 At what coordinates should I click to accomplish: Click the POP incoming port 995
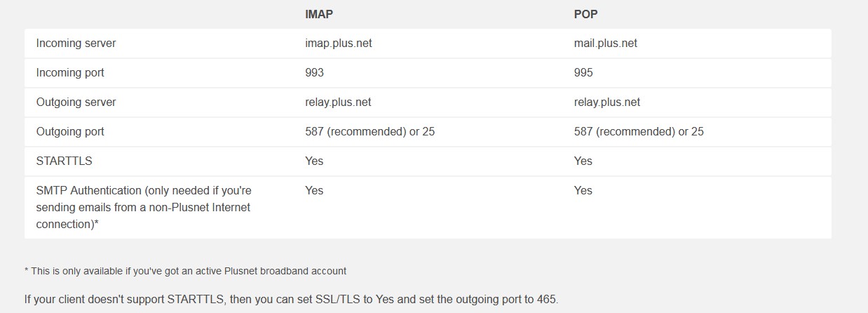click(x=583, y=72)
